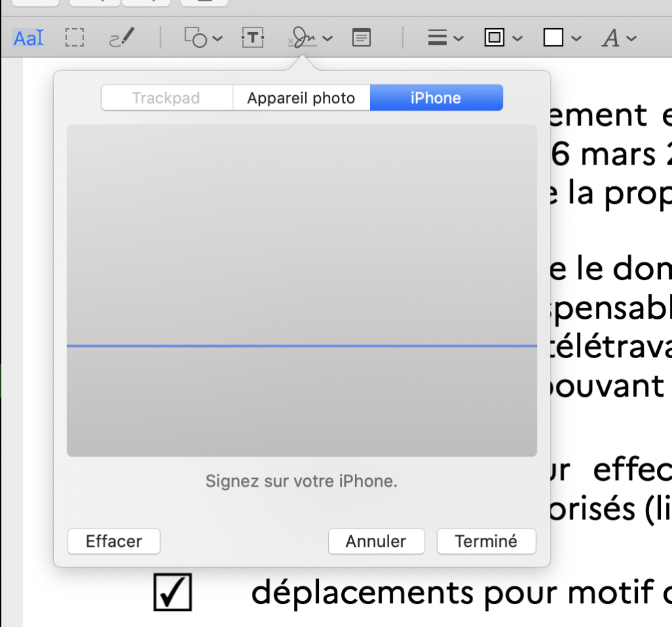Select the Appareil photo tab
The image size is (672, 627).
[x=301, y=98]
